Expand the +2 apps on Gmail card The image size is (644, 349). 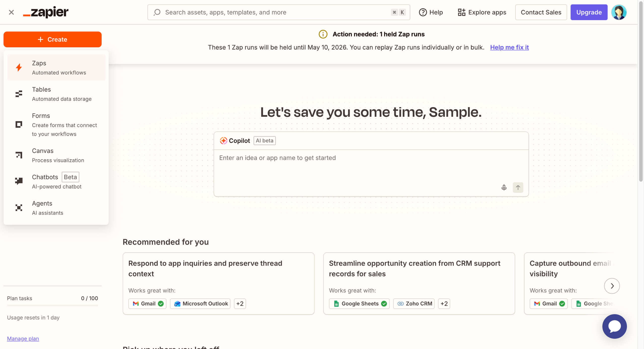point(240,303)
